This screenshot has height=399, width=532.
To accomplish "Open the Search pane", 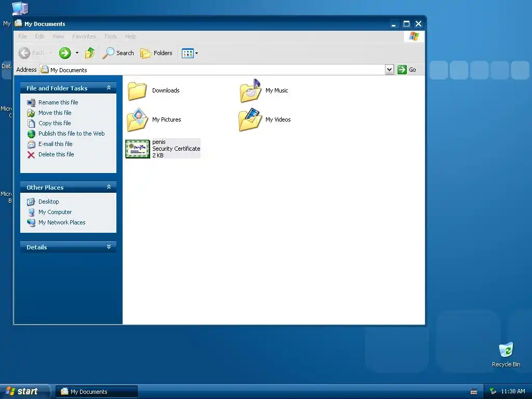I will 118,53.
